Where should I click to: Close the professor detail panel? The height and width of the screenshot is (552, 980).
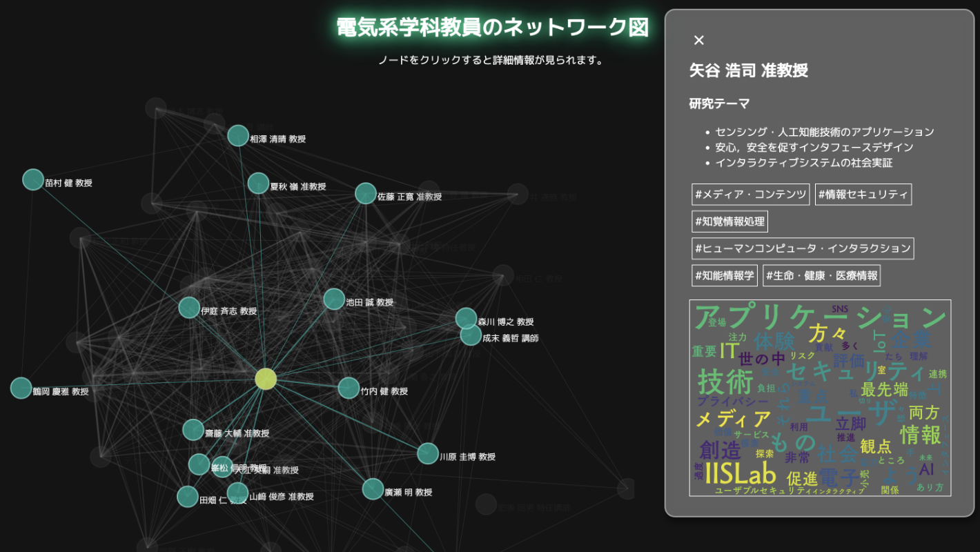tap(698, 40)
